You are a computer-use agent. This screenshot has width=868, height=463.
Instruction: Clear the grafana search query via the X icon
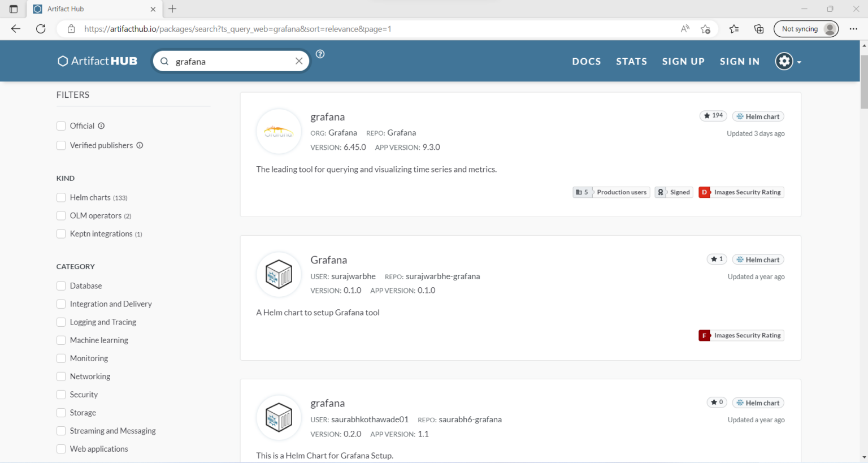coord(299,60)
